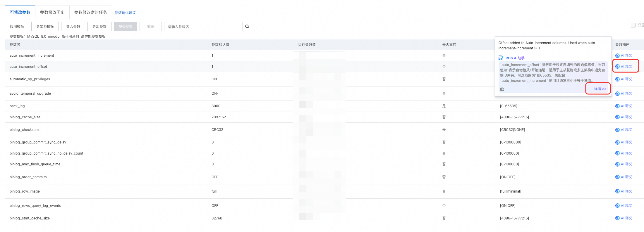Click the [0-65535] value range
The height and width of the screenshot is (232, 644).
click(509, 106)
